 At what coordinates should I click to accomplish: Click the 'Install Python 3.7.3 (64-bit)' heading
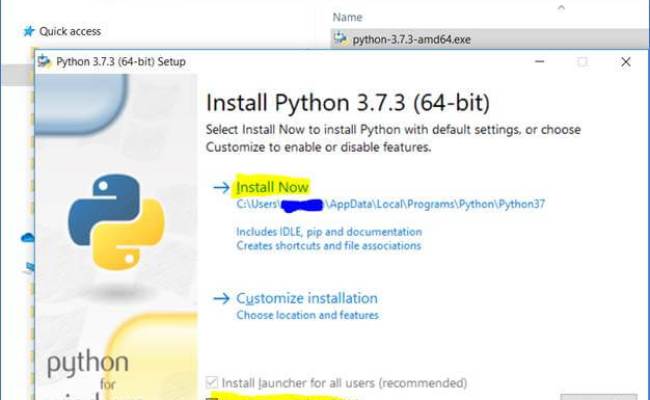pyautogui.click(x=348, y=103)
